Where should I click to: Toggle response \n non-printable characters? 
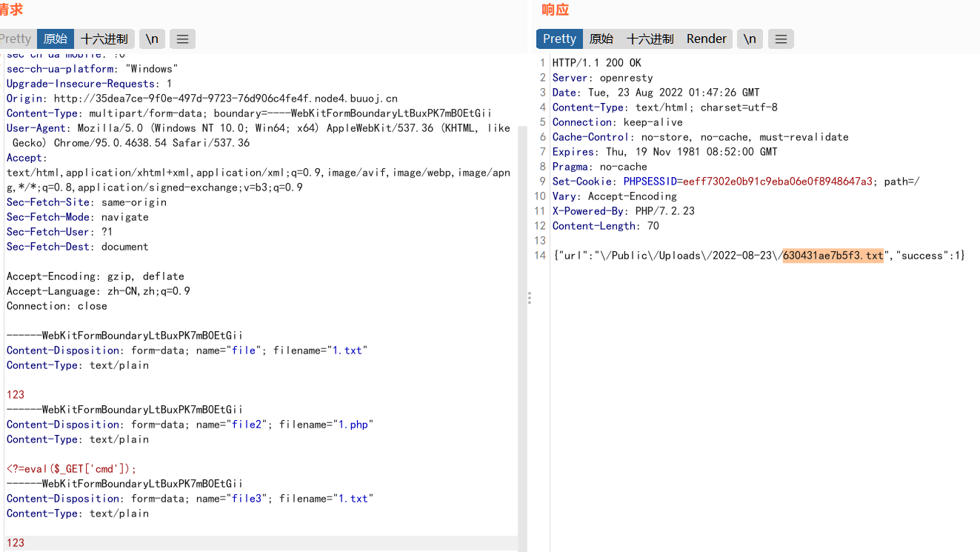tap(750, 39)
